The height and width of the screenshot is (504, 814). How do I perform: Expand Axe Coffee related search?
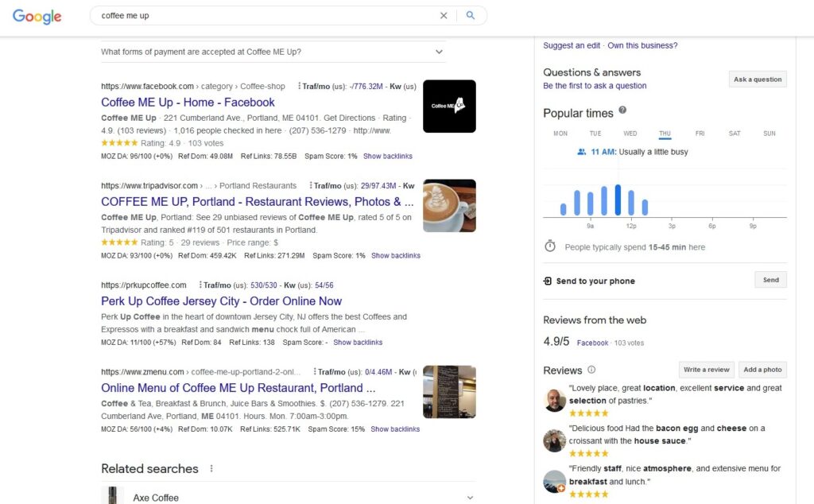[288, 498]
